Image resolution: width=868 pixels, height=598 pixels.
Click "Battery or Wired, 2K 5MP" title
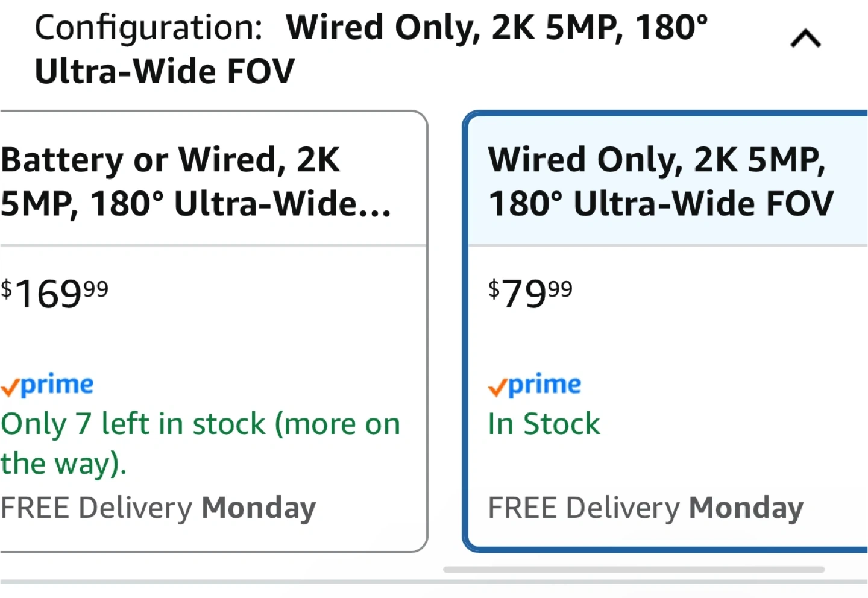pyautogui.click(x=196, y=181)
